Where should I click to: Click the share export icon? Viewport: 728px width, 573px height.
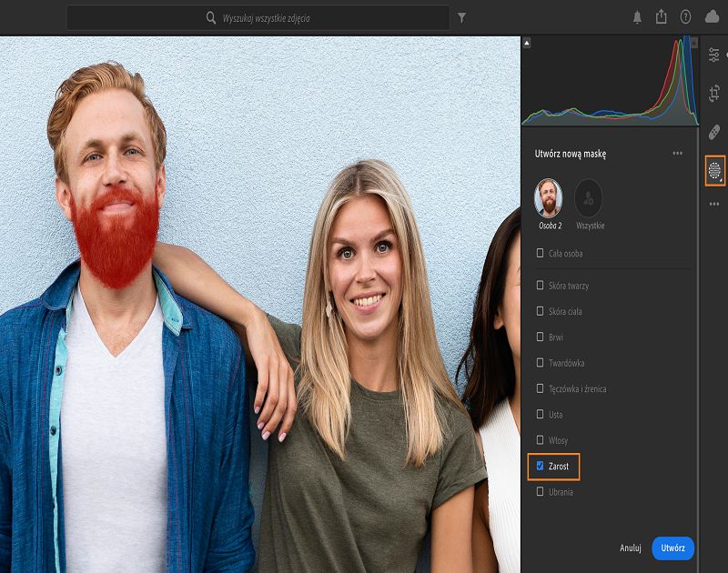[662, 17]
